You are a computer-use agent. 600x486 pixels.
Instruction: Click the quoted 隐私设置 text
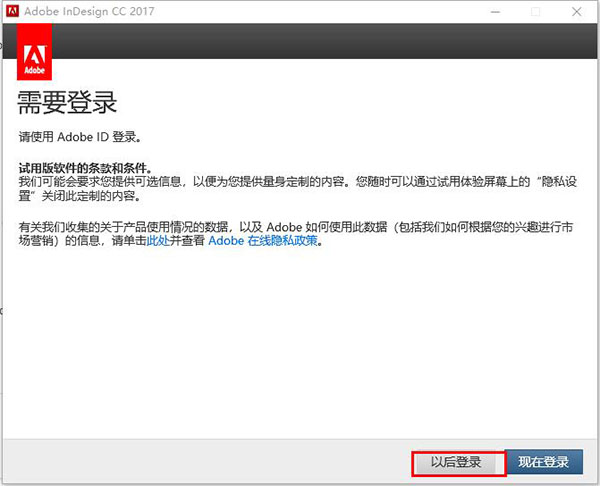point(560,182)
